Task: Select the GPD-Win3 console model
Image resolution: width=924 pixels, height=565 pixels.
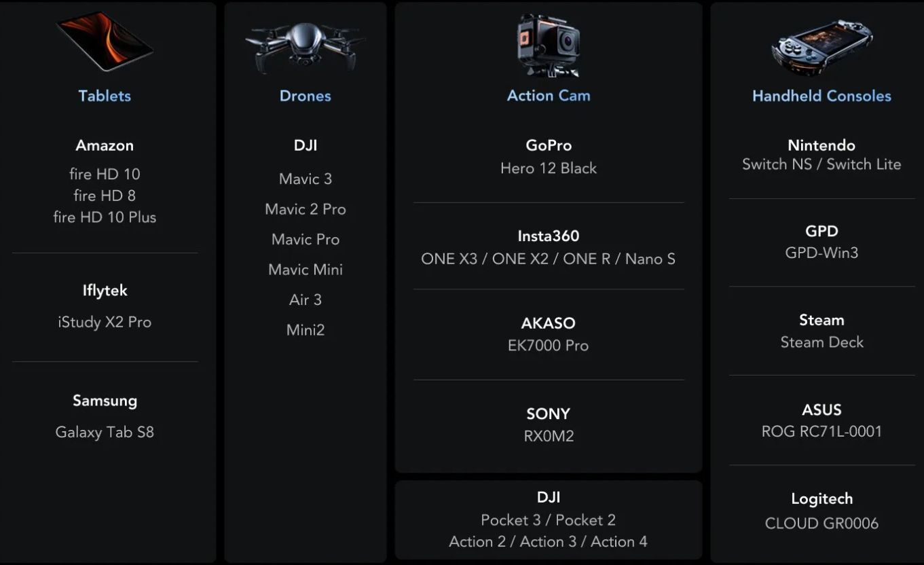Action: pos(821,253)
